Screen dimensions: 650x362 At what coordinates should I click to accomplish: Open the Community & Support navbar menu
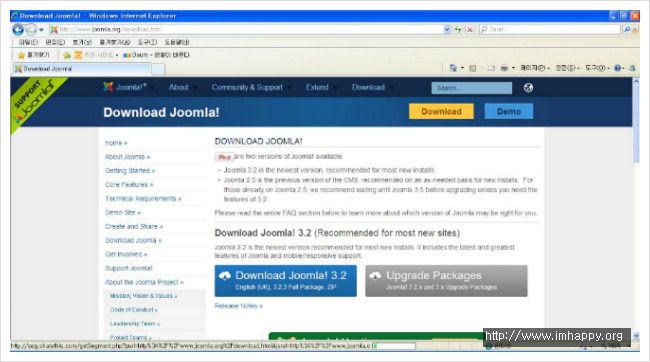247,87
